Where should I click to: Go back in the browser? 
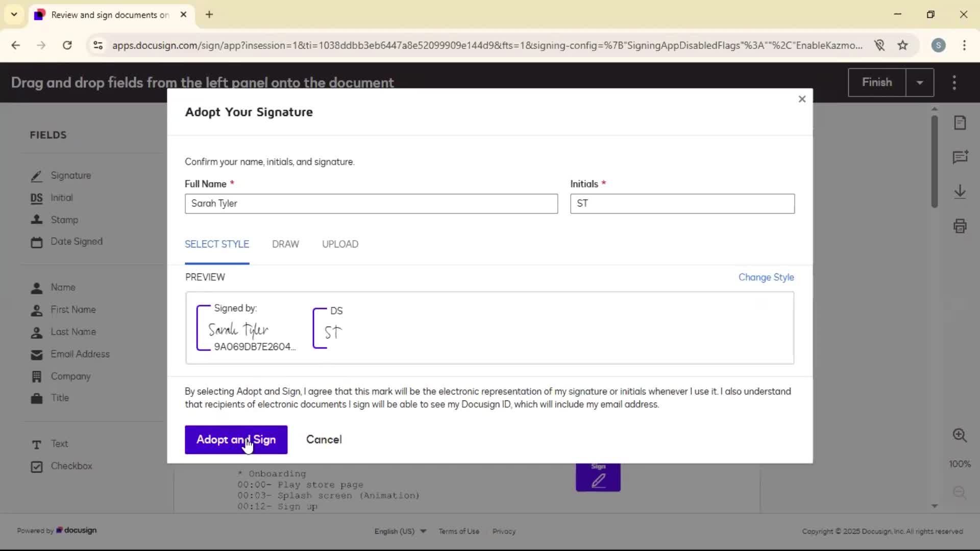coord(16,45)
